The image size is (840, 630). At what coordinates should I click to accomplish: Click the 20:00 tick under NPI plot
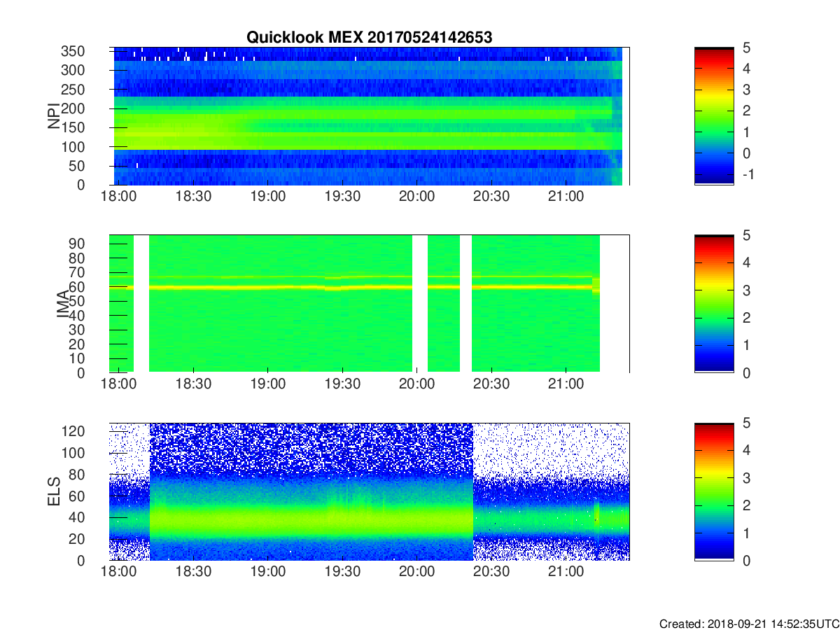click(x=417, y=197)
